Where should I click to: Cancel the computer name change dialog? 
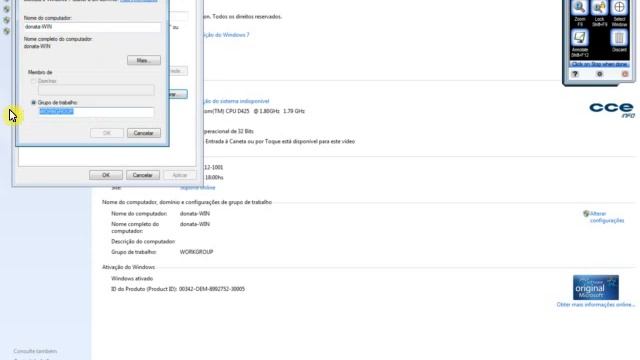click(x=144, y=133)
